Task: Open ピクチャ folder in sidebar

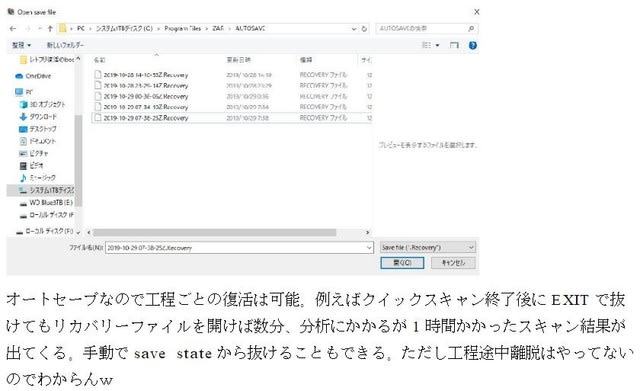Action: [34, 153]
